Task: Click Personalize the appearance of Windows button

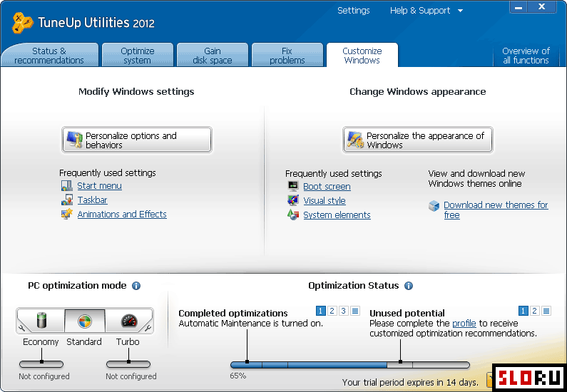Action: (418, 140)
